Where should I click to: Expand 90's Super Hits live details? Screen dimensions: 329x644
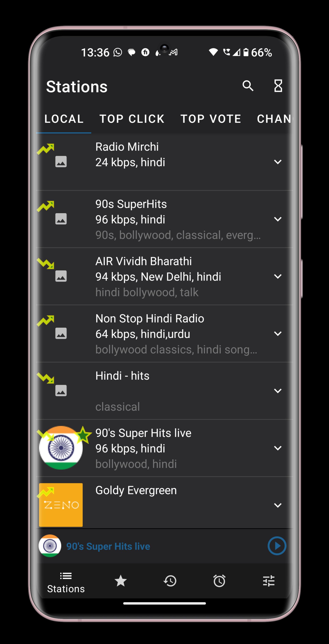click(278, 448)
